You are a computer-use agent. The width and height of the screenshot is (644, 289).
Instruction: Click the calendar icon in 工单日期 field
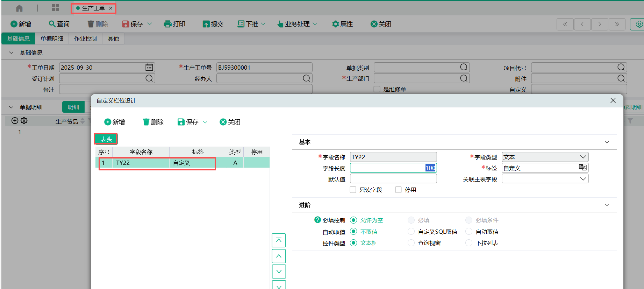[149, 67]
